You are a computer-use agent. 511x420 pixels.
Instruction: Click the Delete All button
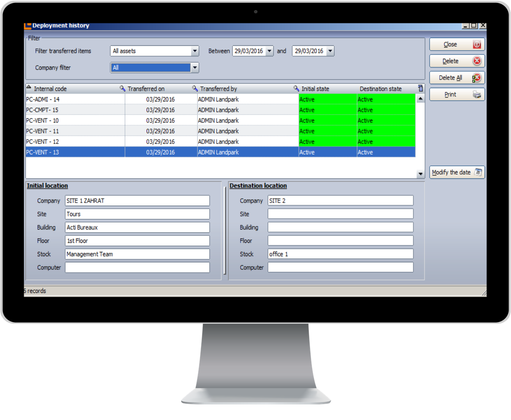point(457,77)
